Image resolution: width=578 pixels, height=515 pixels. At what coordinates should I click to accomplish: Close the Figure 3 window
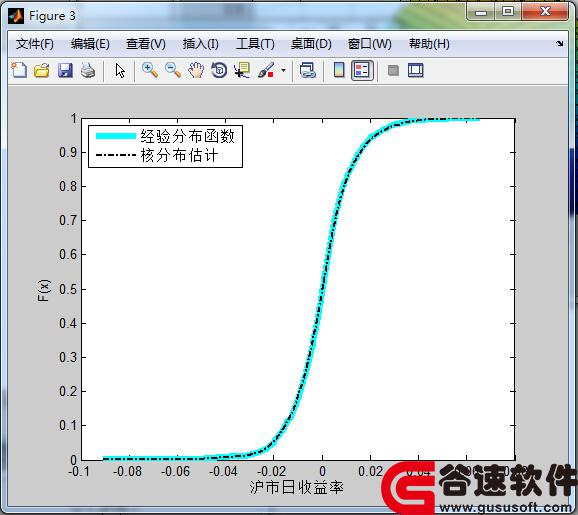[545, 12]
